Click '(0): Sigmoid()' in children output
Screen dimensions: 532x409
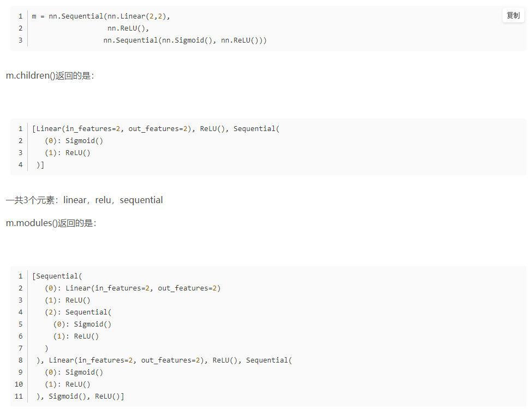pyautogui.click(x=74, y=140)
